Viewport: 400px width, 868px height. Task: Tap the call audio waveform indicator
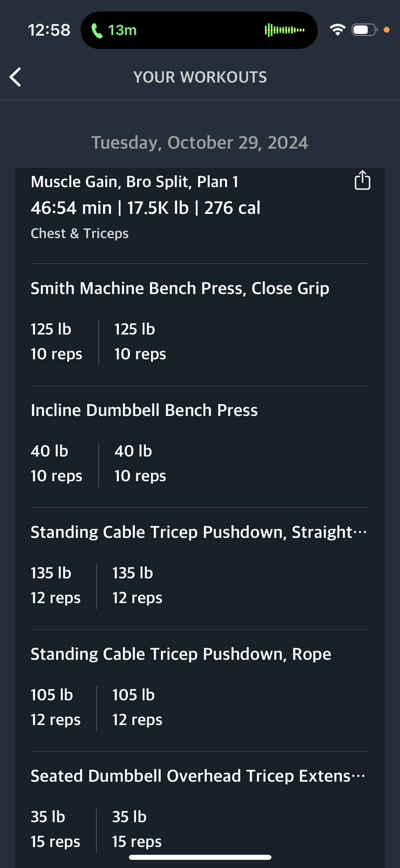tap(284, 30)
